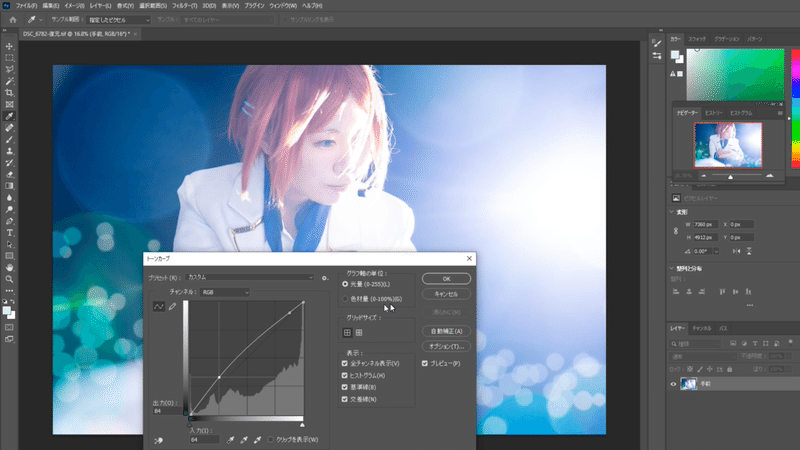
Task: Pick the black point eyedropper in Curves
Action: pyautogui.click(x=231, y=440)
